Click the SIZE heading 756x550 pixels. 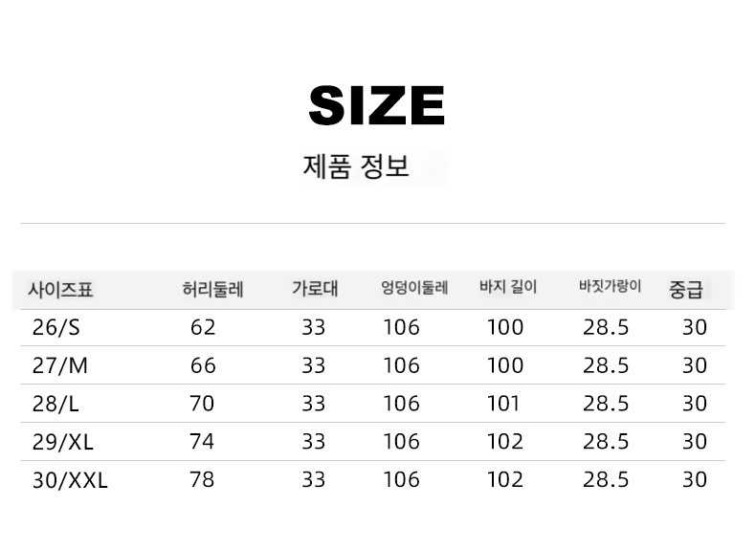point(376,105)
